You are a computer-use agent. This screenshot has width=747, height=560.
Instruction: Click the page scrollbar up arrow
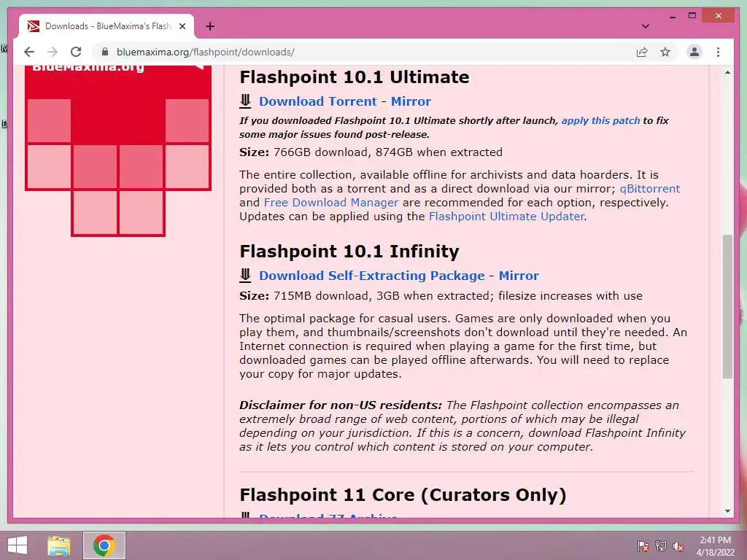tap(727, 72)
